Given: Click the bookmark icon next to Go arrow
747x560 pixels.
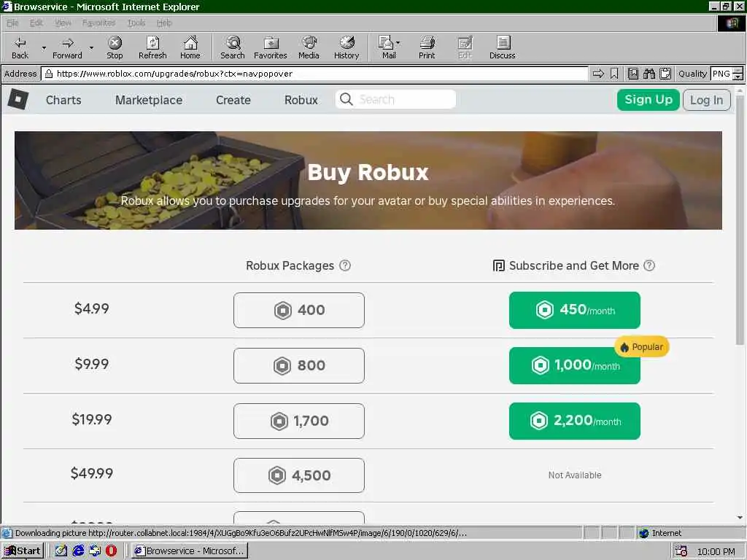Looking at the screenshot, I should point(614,74).
